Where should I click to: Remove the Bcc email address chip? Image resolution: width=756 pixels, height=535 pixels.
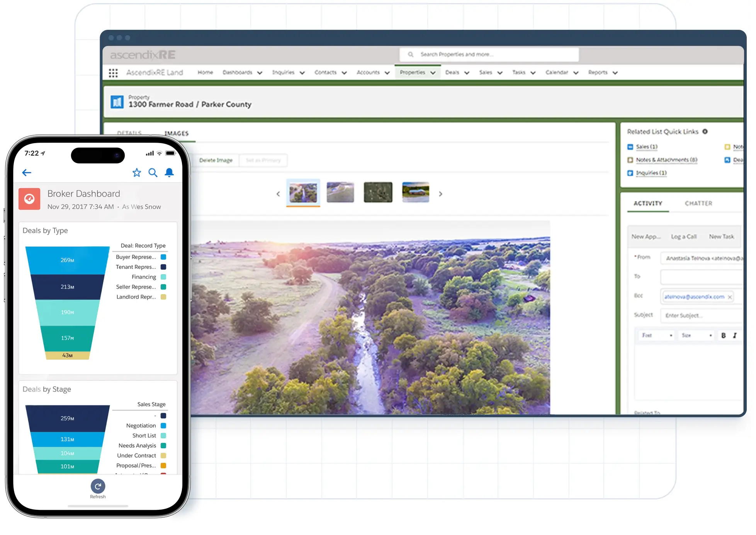730,297
